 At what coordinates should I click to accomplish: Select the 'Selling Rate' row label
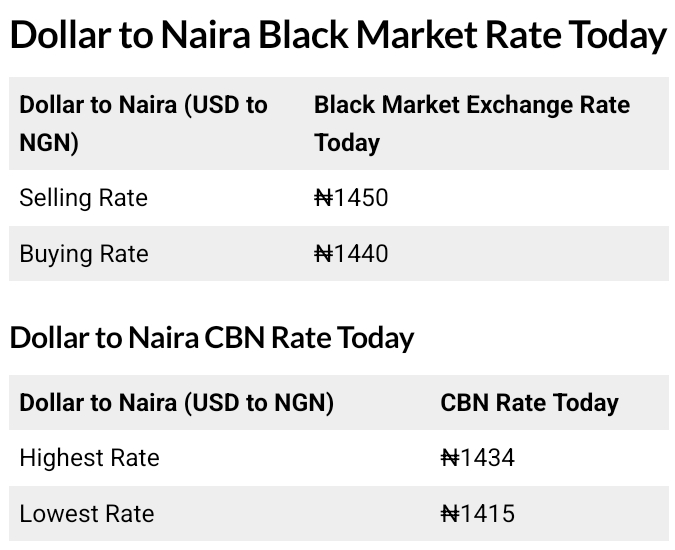pos(83,198)
